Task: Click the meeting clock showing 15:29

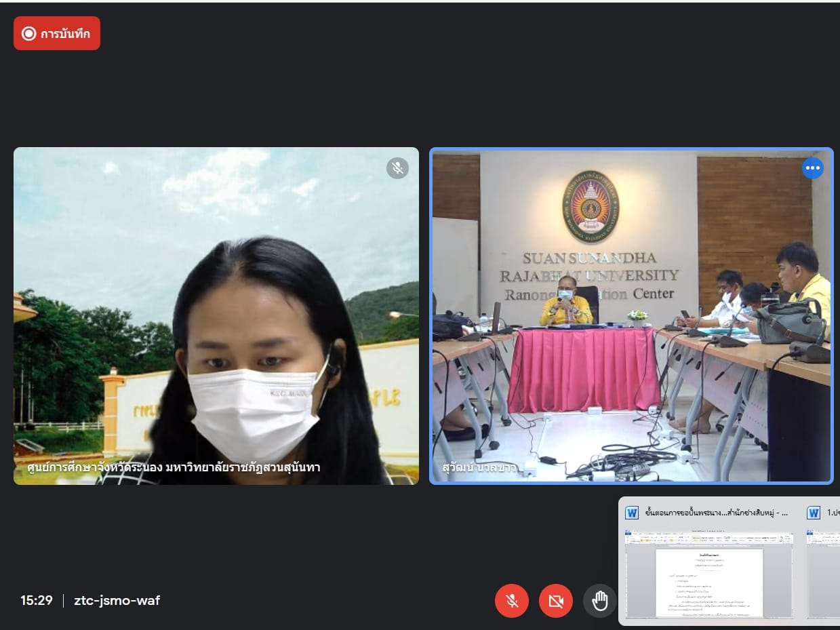Action: 36,600
